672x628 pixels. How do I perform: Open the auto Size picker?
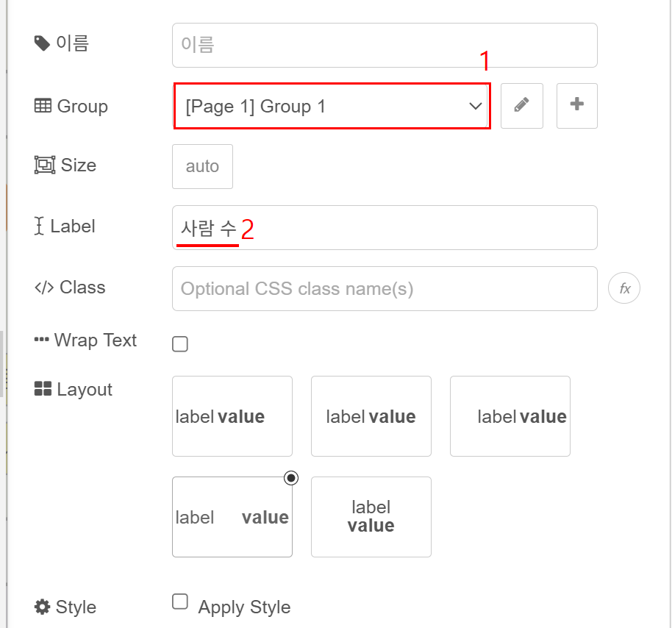202,166
